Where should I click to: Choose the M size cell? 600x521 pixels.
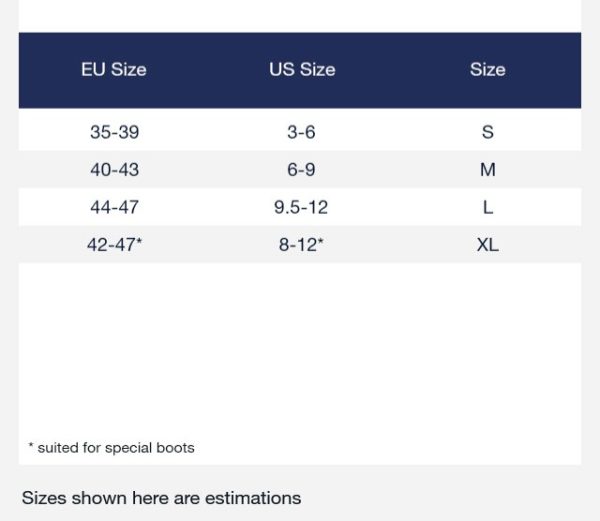pos(487,170)
